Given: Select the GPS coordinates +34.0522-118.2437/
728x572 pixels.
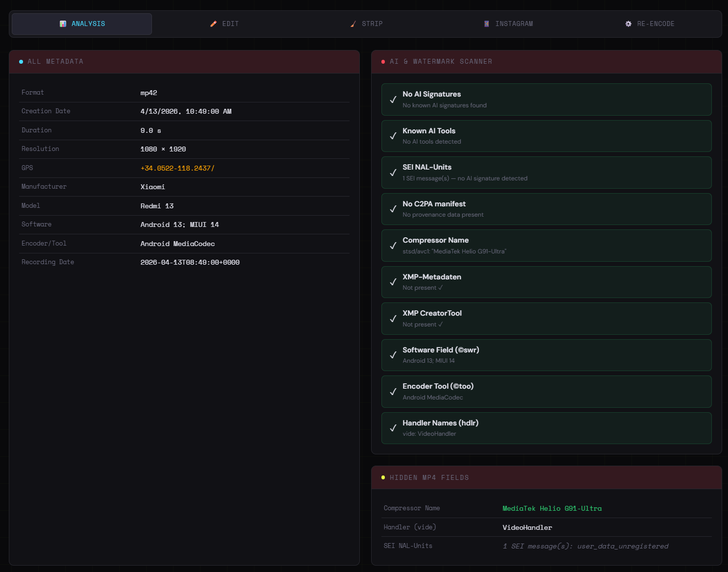Looking at the screenshot, I should tap(177, 168).
